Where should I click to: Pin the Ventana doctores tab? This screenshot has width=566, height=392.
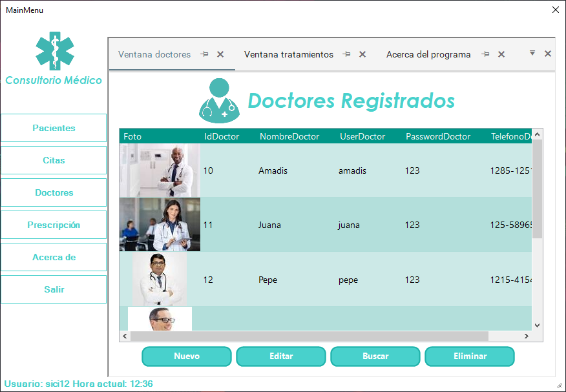click(205, 54)
